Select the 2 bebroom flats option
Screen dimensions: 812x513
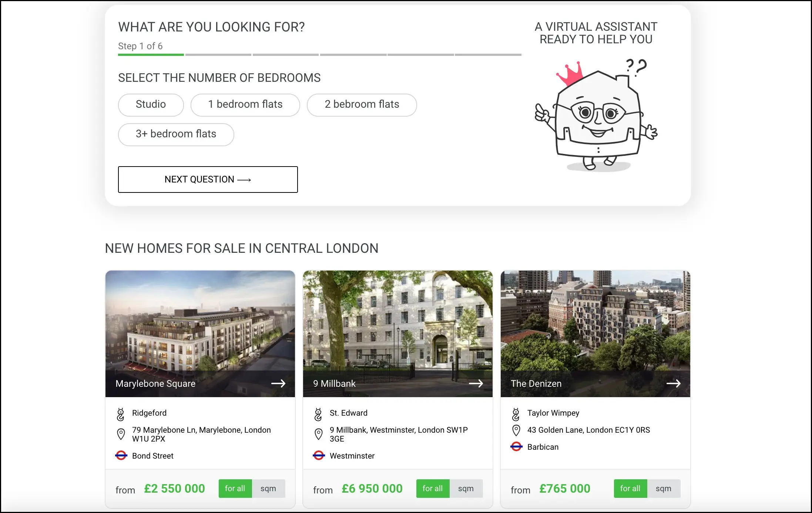pos(362,105)
